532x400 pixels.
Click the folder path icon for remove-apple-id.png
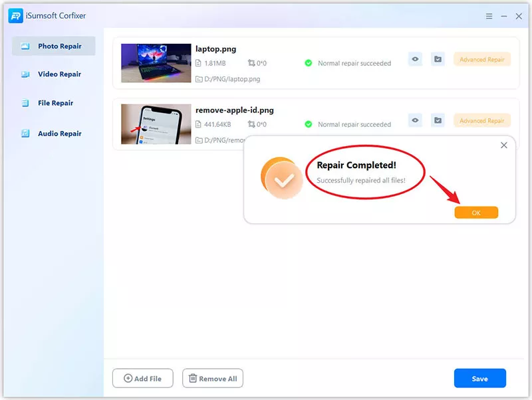click(199, 140)
